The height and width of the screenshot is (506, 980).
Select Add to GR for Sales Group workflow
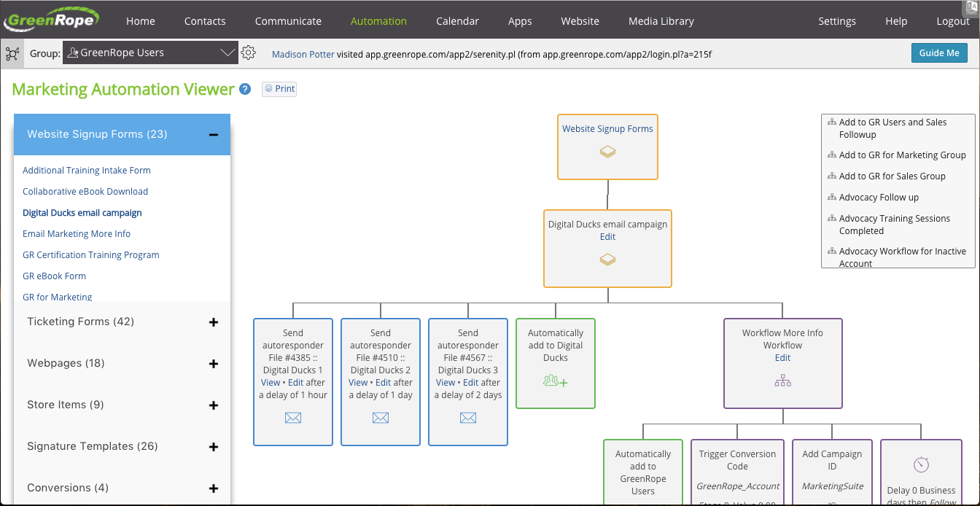click(x=892, y=176)
